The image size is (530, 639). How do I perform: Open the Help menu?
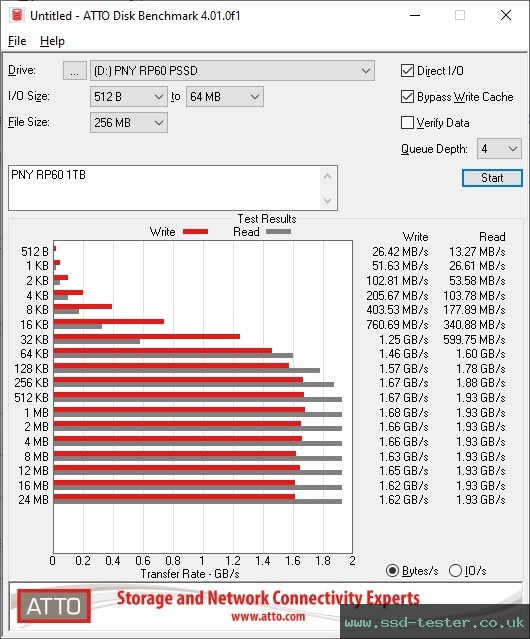click(x=52, y=41)
